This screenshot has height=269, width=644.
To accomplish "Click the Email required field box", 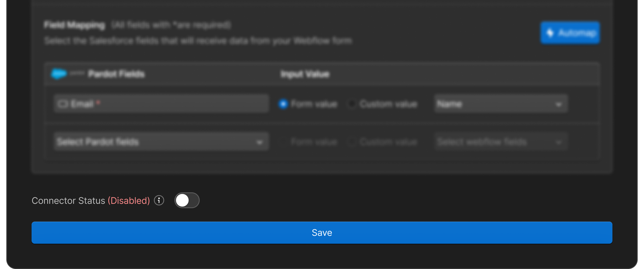I will [161, 104].
